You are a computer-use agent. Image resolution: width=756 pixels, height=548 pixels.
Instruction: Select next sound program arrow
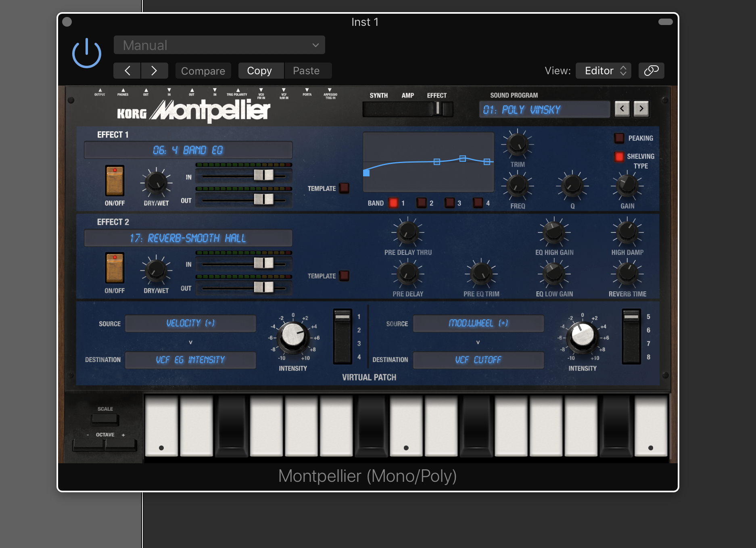click(x=641, y=109)
